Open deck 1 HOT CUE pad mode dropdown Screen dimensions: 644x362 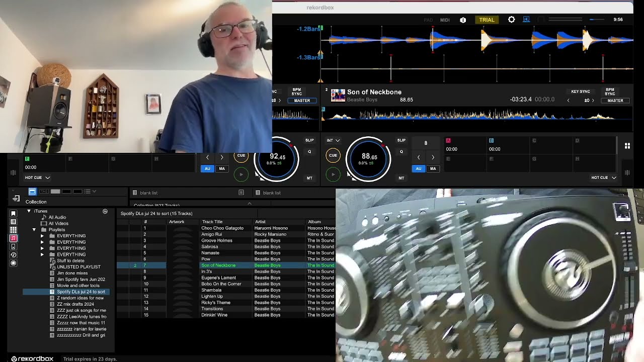38,177
